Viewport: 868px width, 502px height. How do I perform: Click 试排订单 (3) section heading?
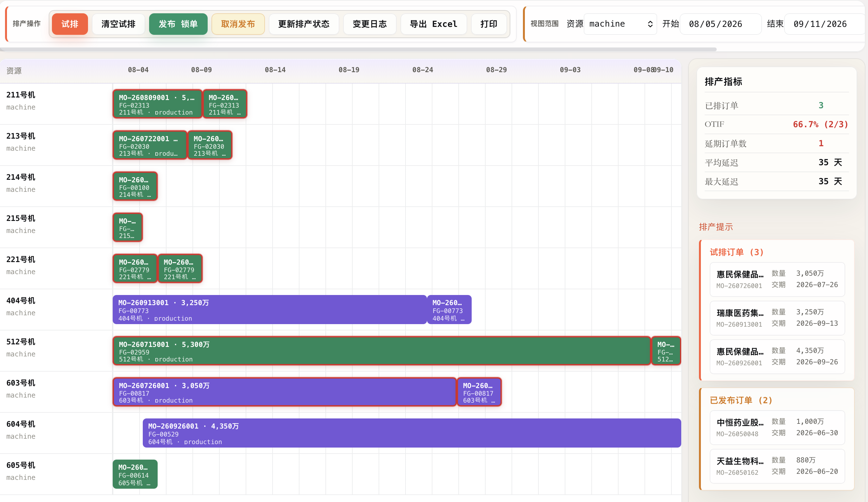(737, 252)
